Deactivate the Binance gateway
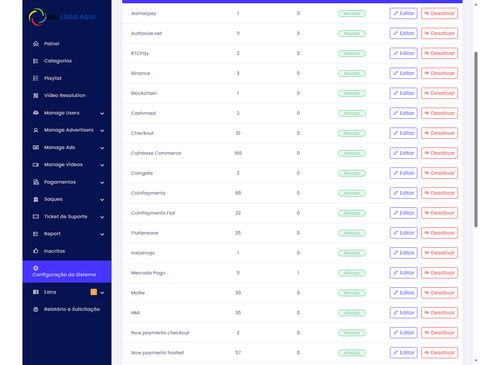 439,73
